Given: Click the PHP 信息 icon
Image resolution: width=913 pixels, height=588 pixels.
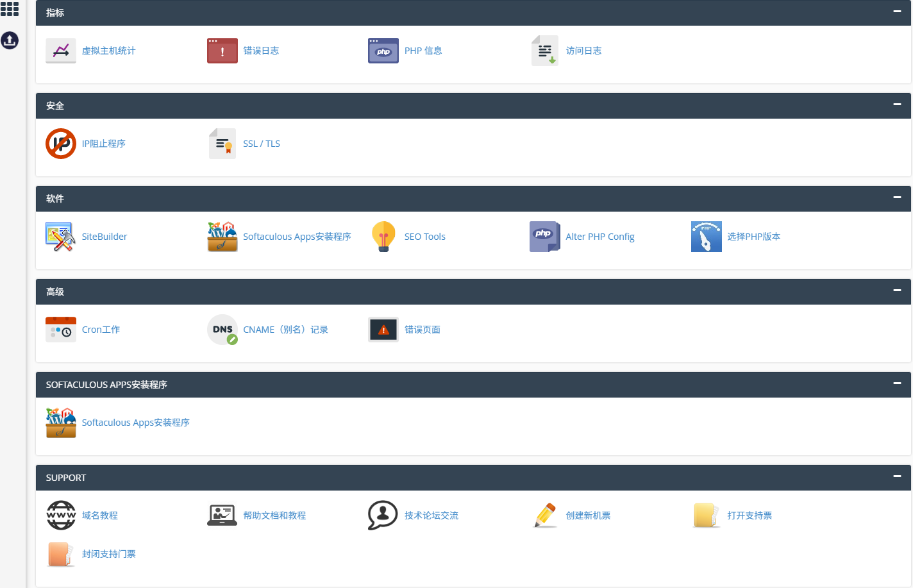Looking at the screenshot, I should coord(383,51).
